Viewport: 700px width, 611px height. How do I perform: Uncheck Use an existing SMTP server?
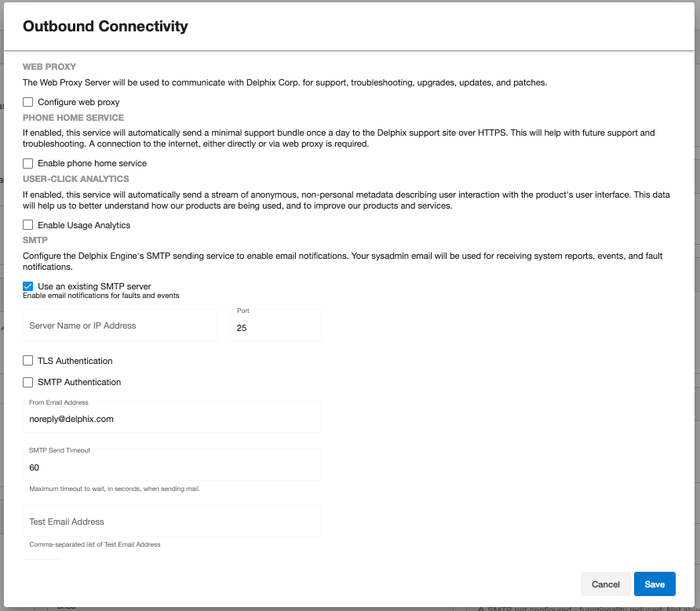28,286
